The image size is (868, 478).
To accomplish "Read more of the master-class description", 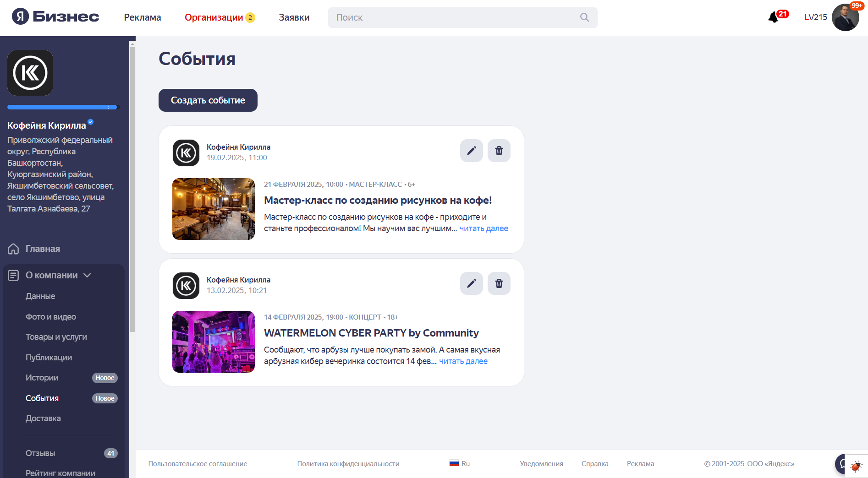I will pyautogui.click(x=483, y=228).
